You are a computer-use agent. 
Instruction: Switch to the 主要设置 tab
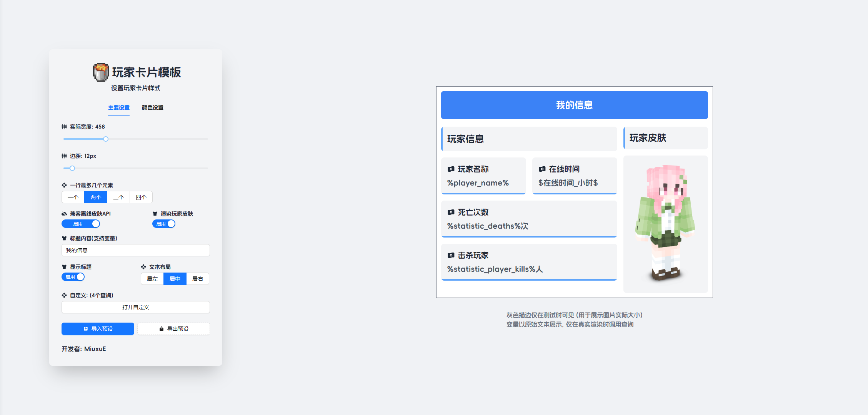pyautogui.click(x=119, y=108)
